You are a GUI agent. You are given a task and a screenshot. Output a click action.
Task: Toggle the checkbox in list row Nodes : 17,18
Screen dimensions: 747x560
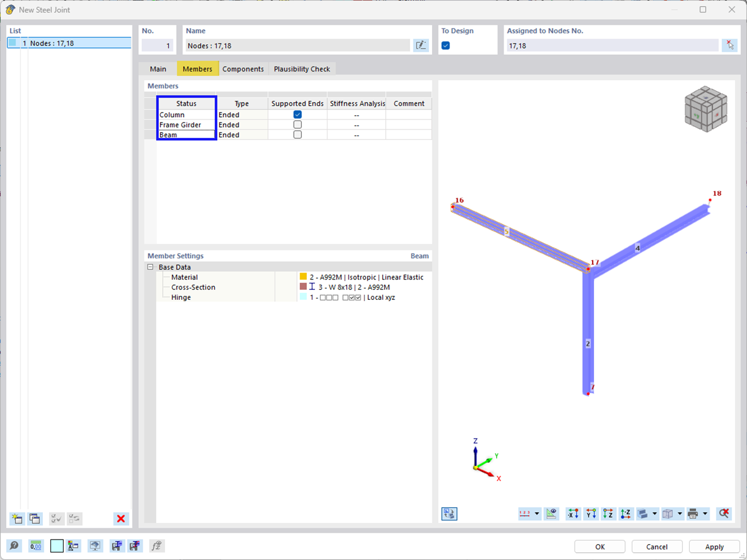tap(12, 43)
